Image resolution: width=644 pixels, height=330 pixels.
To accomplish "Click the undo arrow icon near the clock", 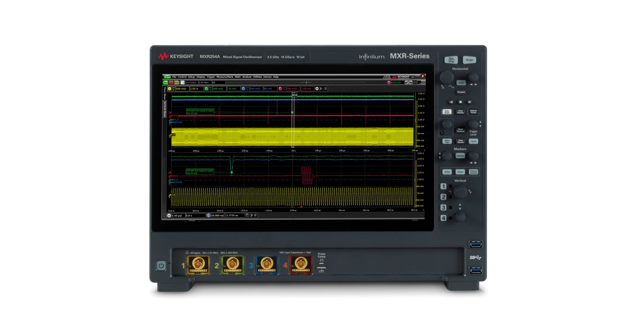I will [407, 82].
